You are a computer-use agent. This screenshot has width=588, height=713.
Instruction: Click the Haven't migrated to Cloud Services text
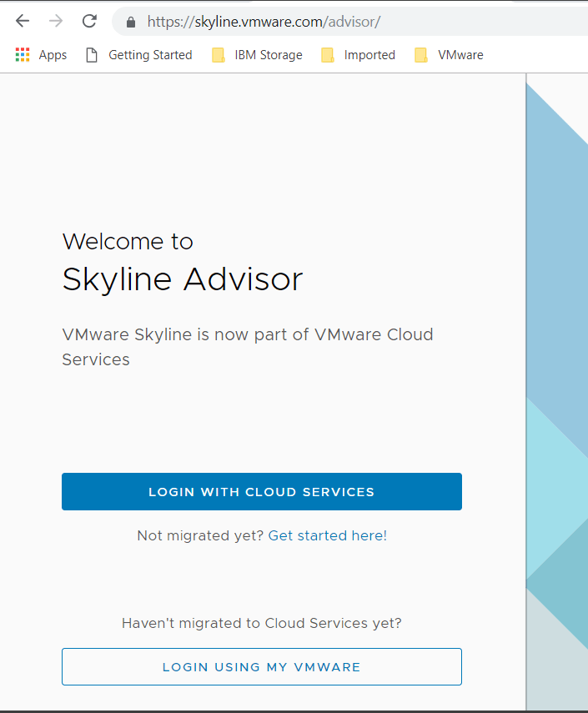click(x=261, y=623)
